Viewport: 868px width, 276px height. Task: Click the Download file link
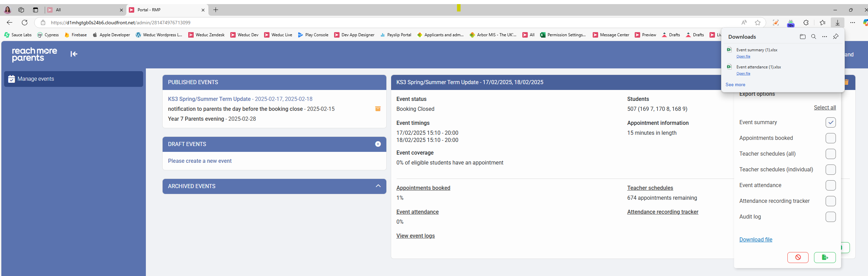coord(756,239)
